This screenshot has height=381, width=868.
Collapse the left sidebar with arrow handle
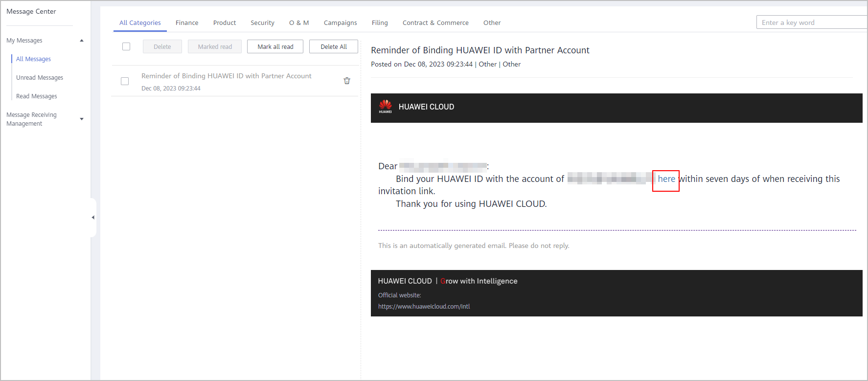click(93, 217)
